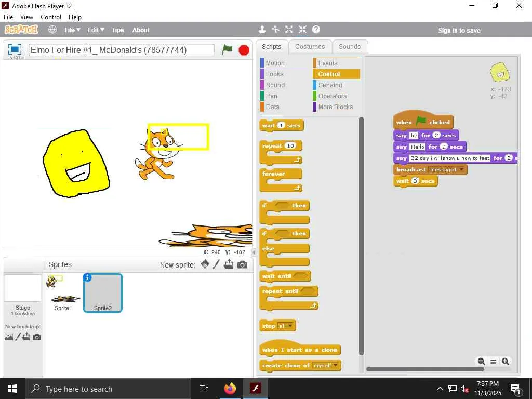Open Firefox from taskbar
The height and width of the screenshot is (399, 532).
click(230, 389)
